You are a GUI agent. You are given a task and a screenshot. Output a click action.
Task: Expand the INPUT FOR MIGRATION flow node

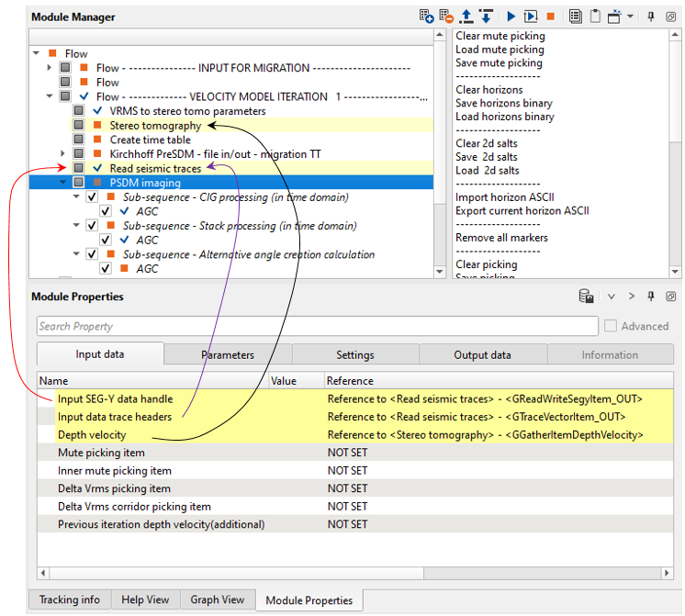[50, 68]
